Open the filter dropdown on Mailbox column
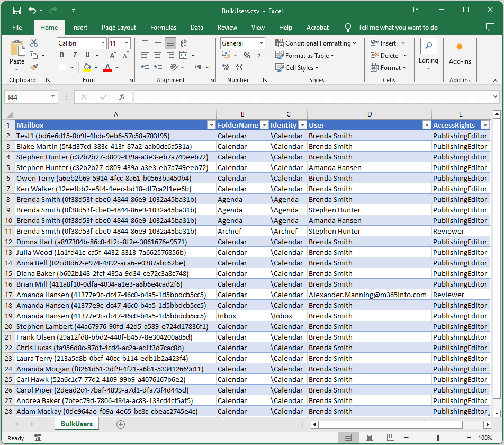Image resolution: width=504 pixels, height=445 pixels. pos(212,124)
